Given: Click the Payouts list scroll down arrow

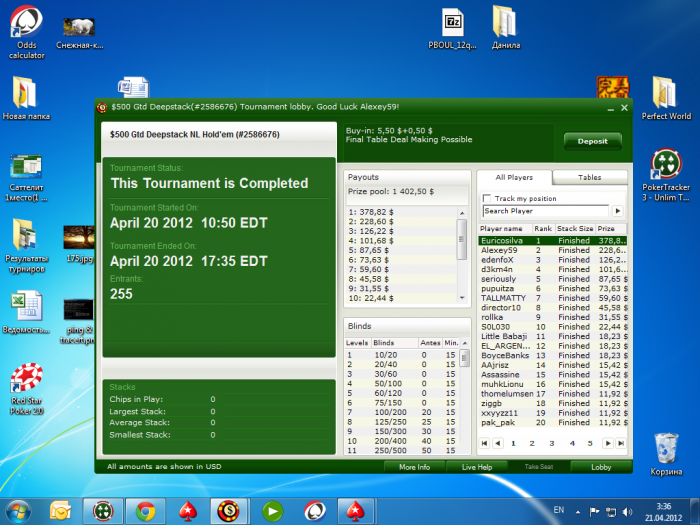Looking at the screenshot, I should tap(462, 298).
